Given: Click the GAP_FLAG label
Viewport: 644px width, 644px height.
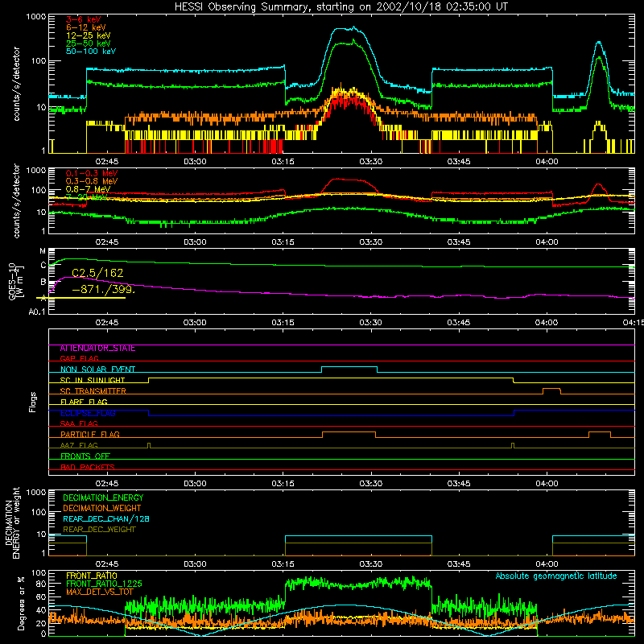Looking at the screenshot, I should 79,358.
